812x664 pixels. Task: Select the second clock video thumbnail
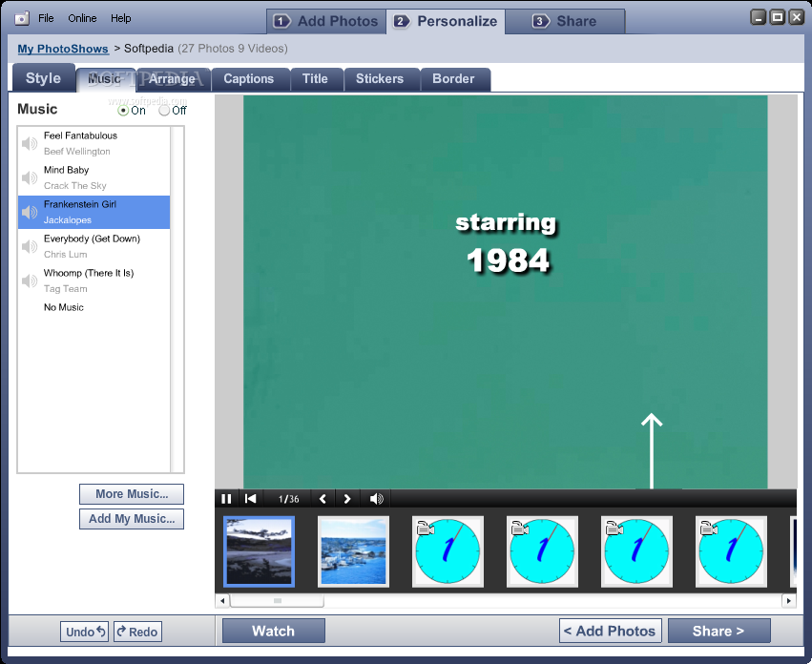pos(542,552)
